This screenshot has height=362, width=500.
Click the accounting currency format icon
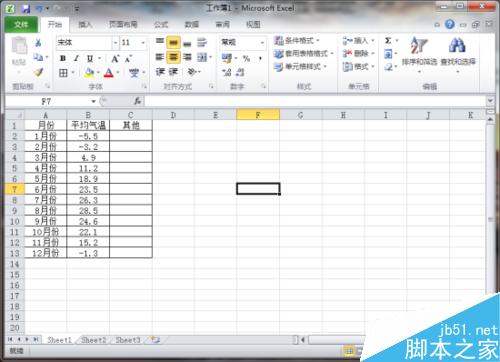pyautogui.click(x=227, y=58)
